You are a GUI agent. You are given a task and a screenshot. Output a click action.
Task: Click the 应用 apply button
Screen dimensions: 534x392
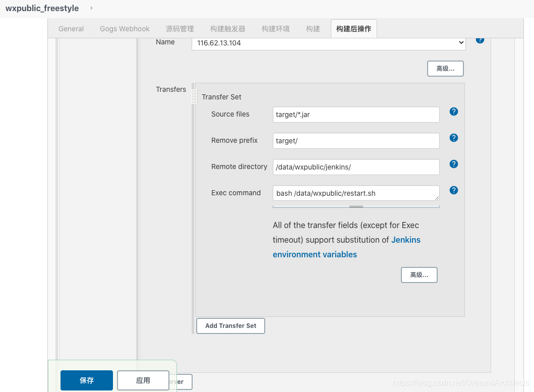[x=143, y=380]
